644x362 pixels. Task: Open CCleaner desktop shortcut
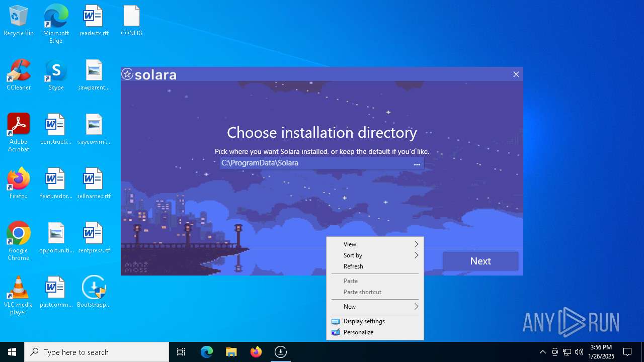coord(19,75)
